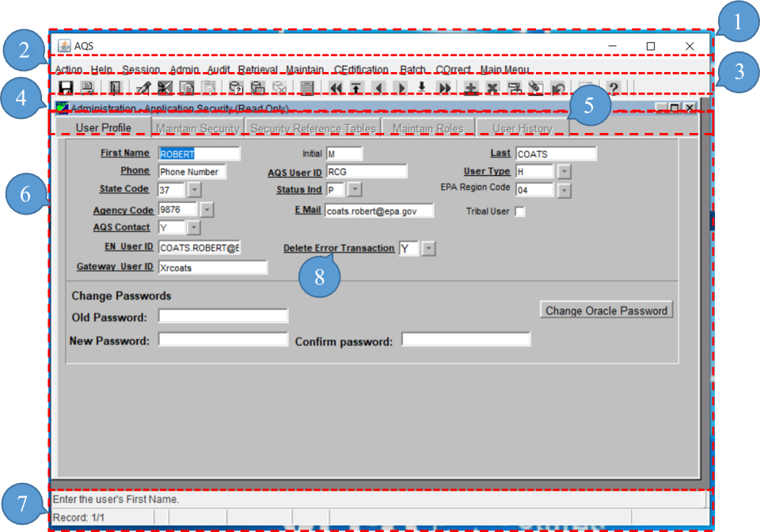Click the Cancel Query toolbar icon
Screen dimensions: 760x532
pos(280,87)
